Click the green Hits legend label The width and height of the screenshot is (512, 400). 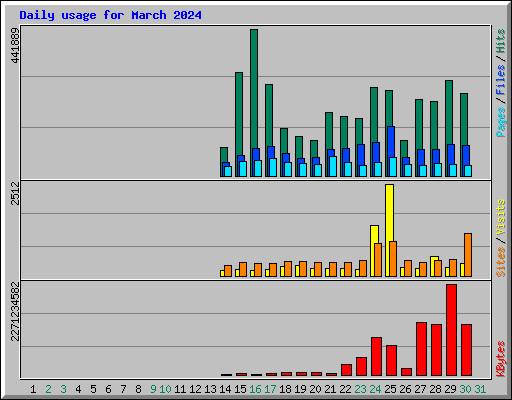coord(501,41)
